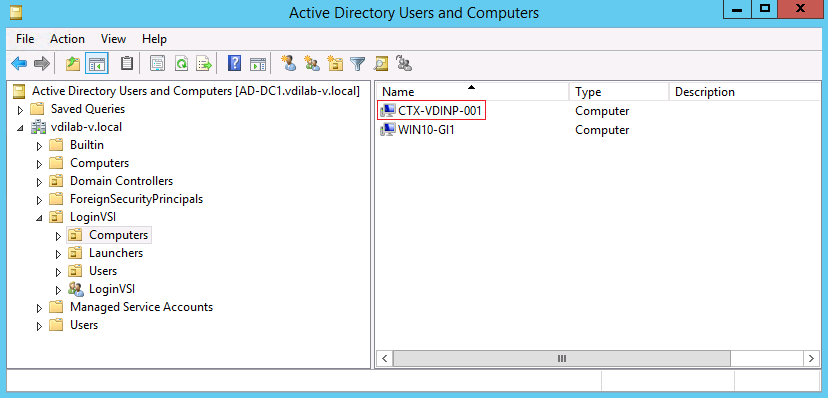828x398 pixels.
Task: Expand the Launchers OU under LoginVSI
Action: coord(59,254)
